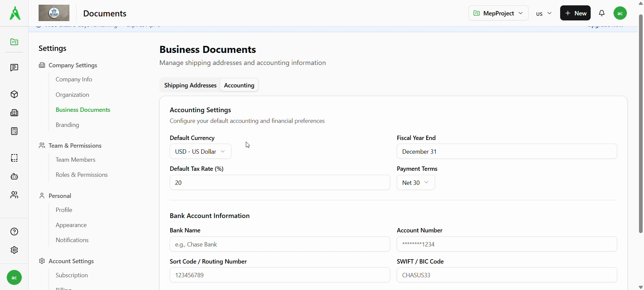Click the dashed selection box icon
The image size is (644, 290).
[14, 158]
